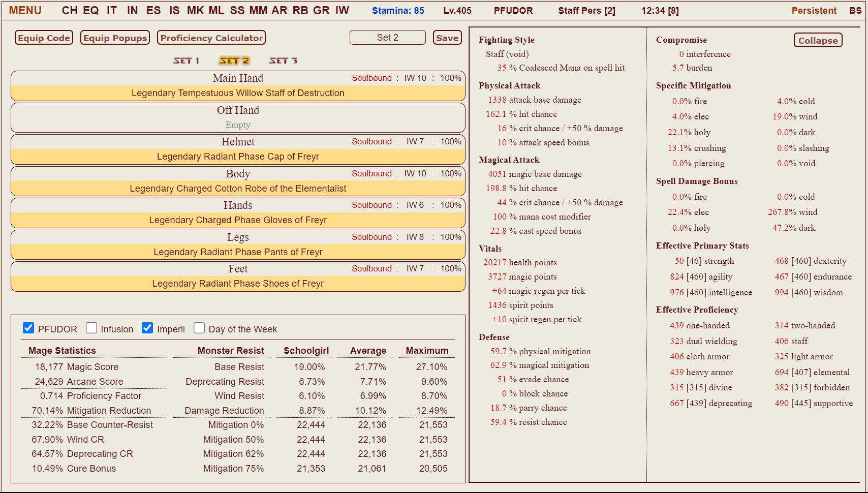Click the PFUDOR difficulty label
The width and height of the screenshot is (868, 493).
click(513, 11)
